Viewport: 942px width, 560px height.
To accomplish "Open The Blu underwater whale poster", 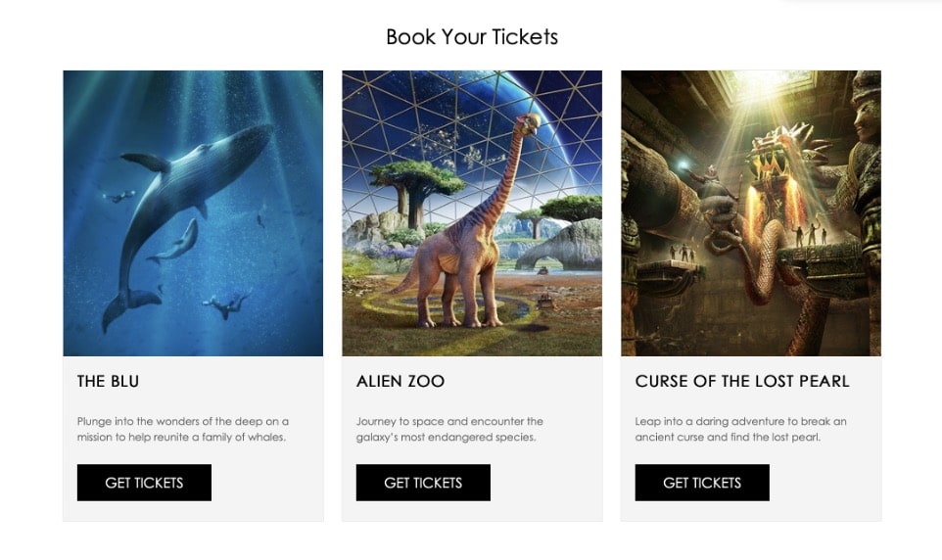I will point(193,213).
